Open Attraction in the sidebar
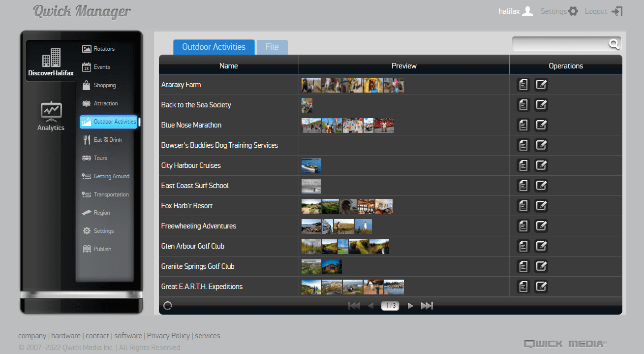This screenshot has height=354, width=644. 99,103
